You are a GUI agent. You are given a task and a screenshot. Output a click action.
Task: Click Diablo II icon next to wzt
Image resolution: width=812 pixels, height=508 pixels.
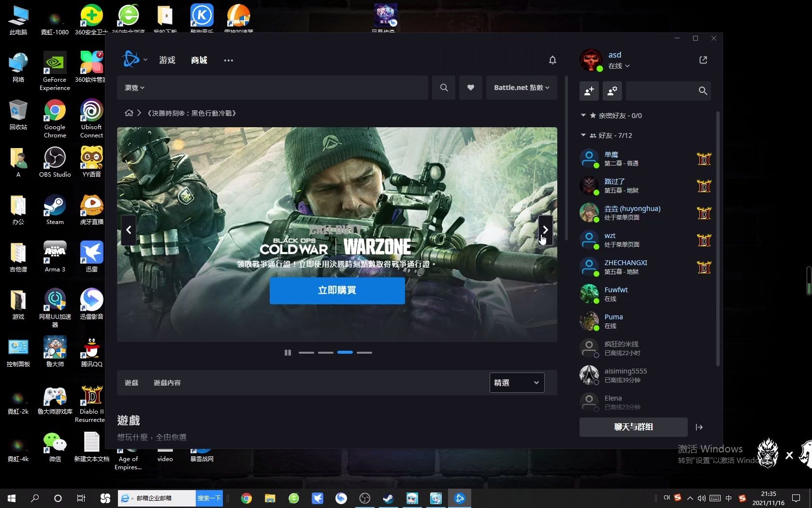704,240
